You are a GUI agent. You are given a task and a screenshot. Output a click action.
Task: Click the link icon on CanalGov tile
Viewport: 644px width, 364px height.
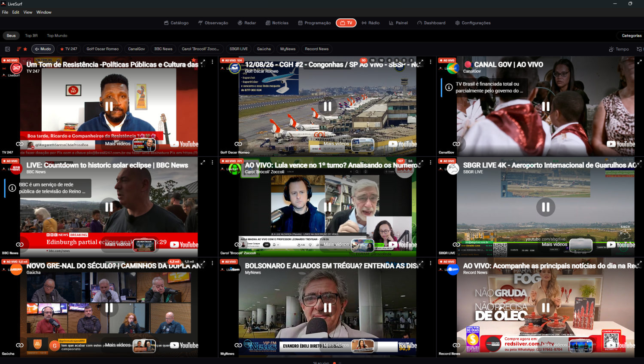tap(456, 144)
